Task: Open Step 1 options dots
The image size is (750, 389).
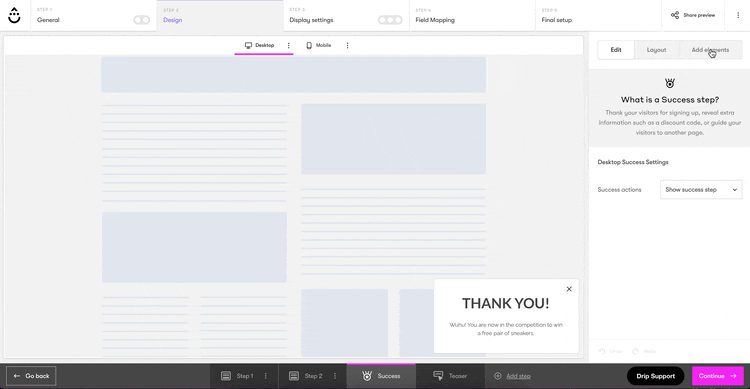Action: tap(266, 376)
